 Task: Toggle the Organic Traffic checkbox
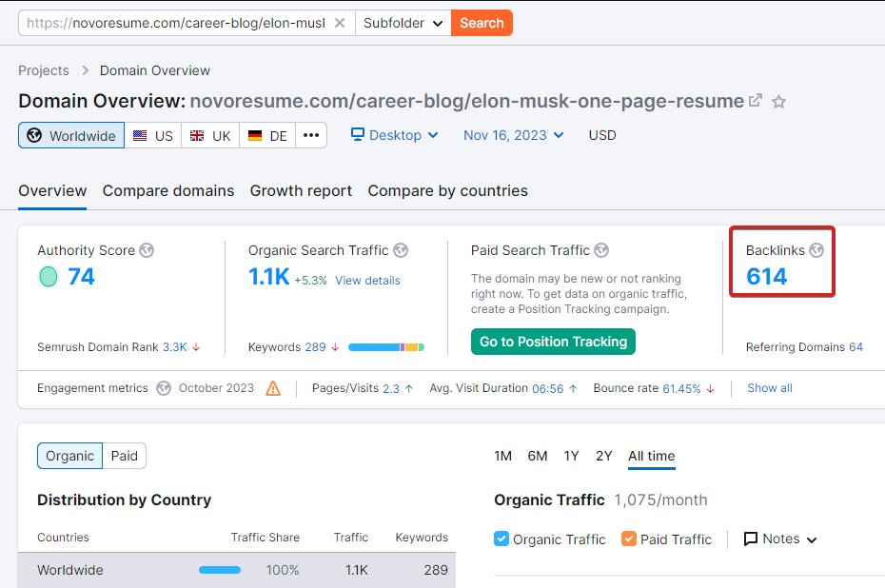(501, 539)
